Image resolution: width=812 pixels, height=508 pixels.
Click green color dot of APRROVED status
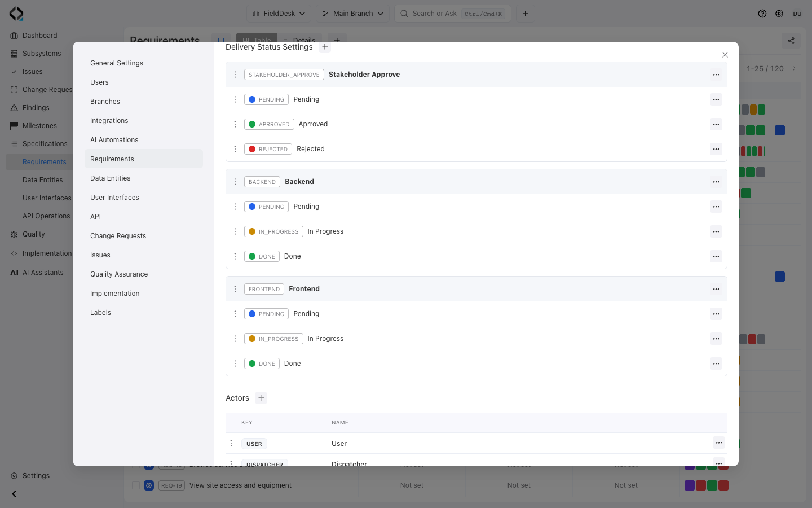point(252,124)
